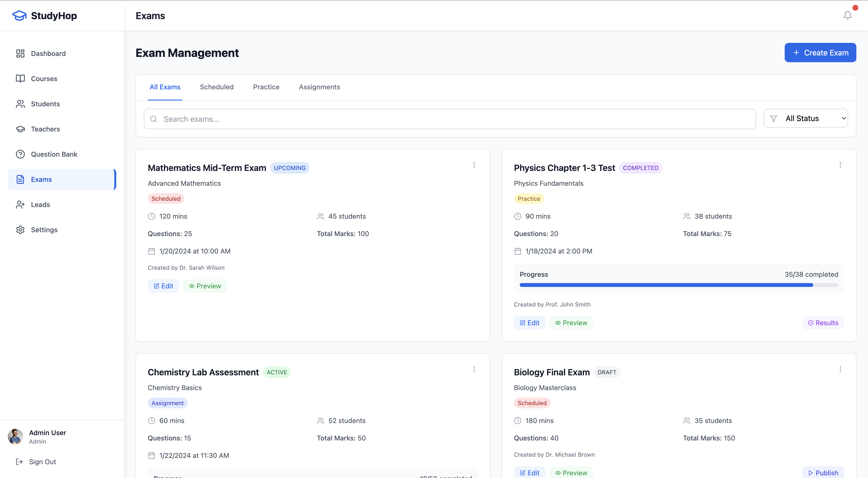
Task: Expand the All Status filter dropdown
Action: tap(806, 119)
